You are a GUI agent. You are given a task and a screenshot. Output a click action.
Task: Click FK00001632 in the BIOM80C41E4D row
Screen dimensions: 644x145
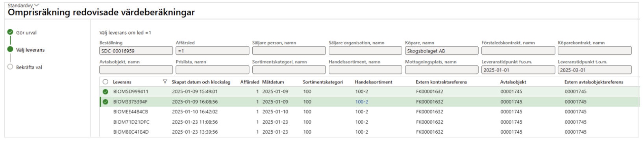point(429,132)
